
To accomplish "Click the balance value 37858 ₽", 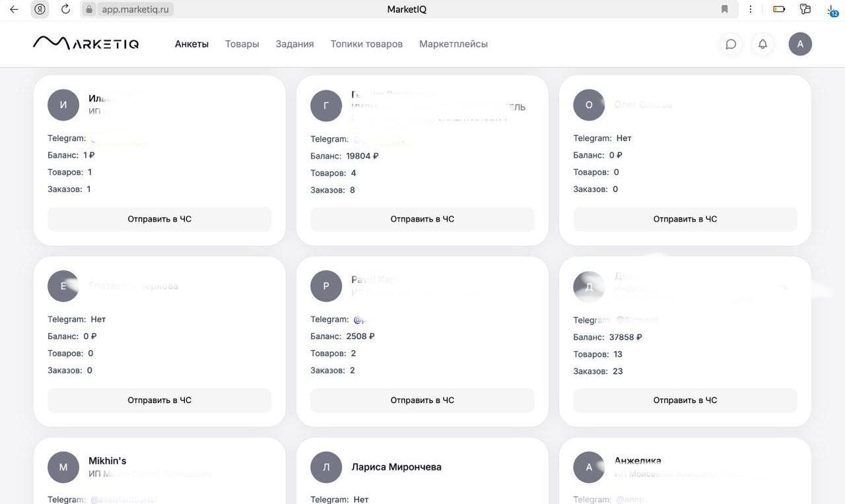I will coord(626,337).
